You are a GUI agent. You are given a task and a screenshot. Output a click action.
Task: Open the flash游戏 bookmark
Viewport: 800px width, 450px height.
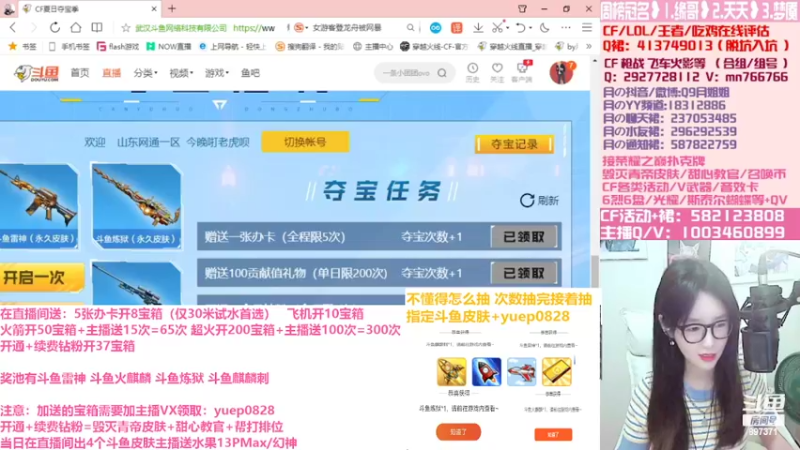pyautogui.click(x=118, y=46)
